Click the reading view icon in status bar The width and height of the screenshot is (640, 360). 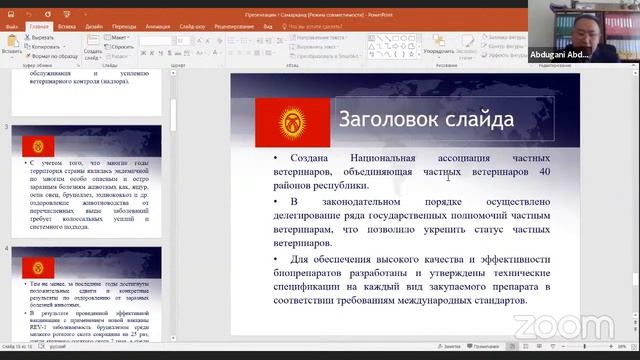tap(539, 347)
